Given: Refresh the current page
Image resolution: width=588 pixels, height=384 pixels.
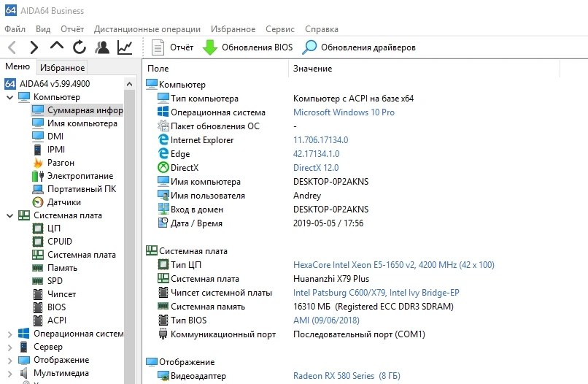Looking at the screenshot, I should point(80,47).
